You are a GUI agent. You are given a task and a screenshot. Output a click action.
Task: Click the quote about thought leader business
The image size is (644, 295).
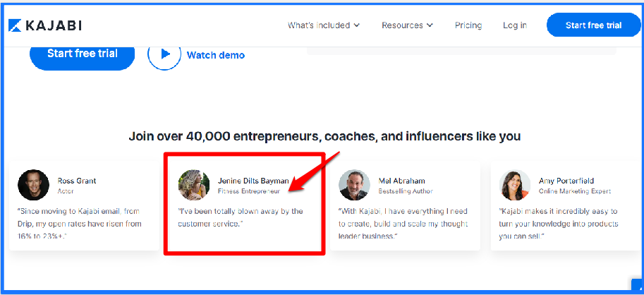click(403, 224)
